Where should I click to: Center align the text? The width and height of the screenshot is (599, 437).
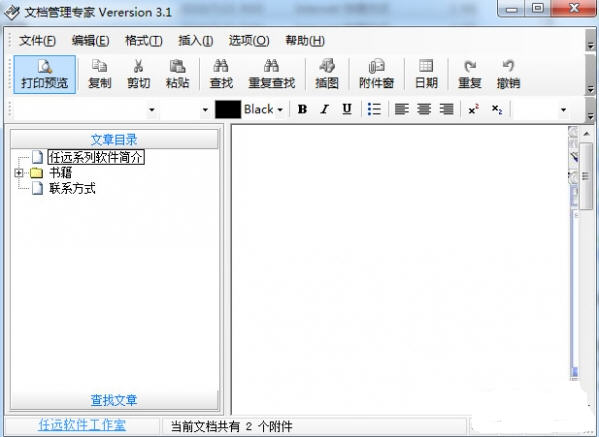tap(424, 109)
